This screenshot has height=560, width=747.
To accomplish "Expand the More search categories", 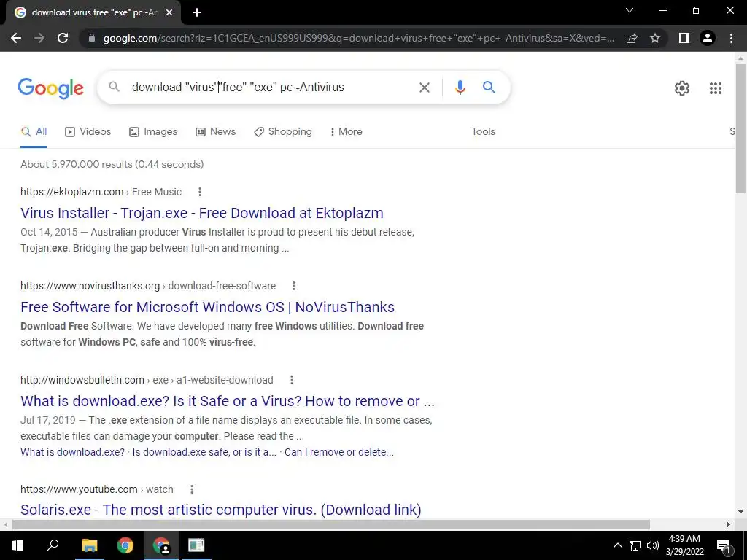I will (347, 132).
